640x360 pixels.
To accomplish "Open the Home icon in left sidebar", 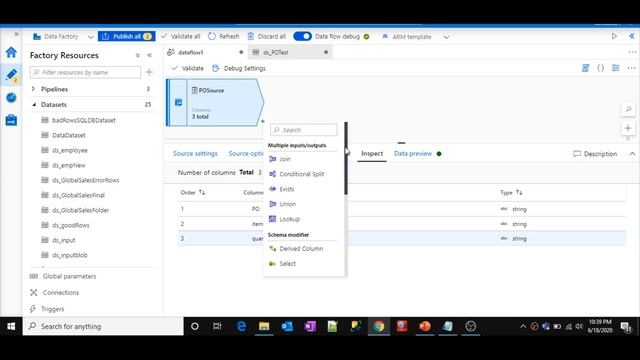I will click(x=11, y=52).
